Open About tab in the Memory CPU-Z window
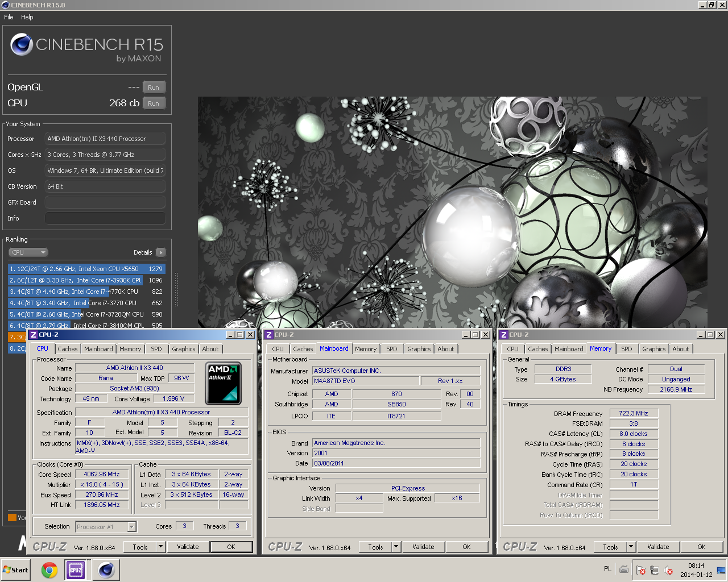Image resolution: width=728 pixels, height=582 pixels. coord(681,349)
